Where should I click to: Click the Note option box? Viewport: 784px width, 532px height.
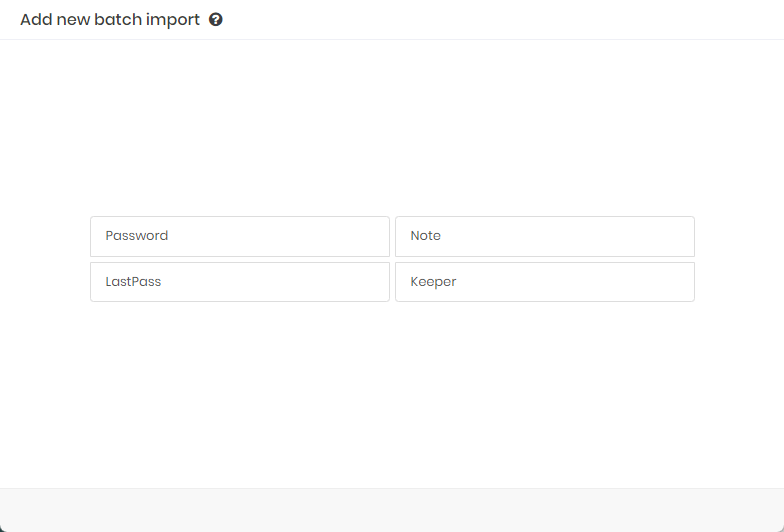click(545, 236)
